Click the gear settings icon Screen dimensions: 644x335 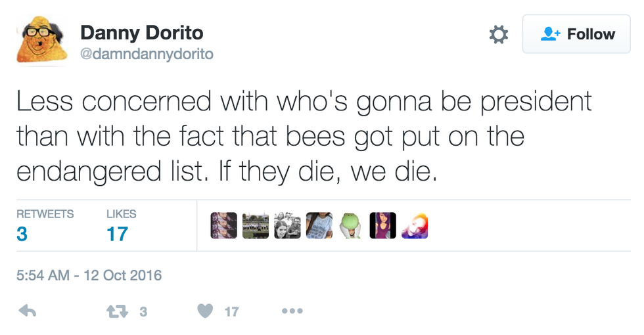point(499,35)
